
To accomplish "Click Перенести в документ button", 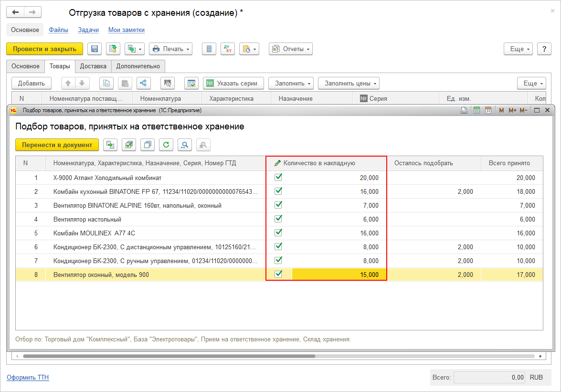I will [x=57, y=145].
